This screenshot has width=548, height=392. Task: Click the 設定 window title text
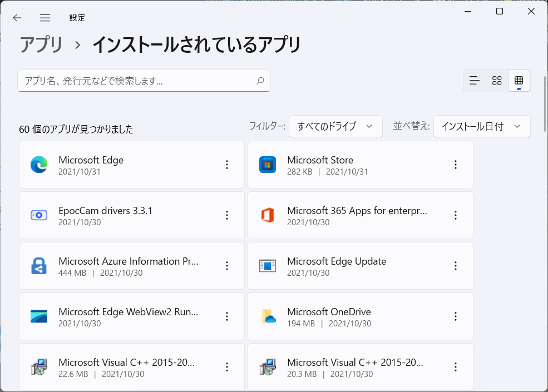77,18
